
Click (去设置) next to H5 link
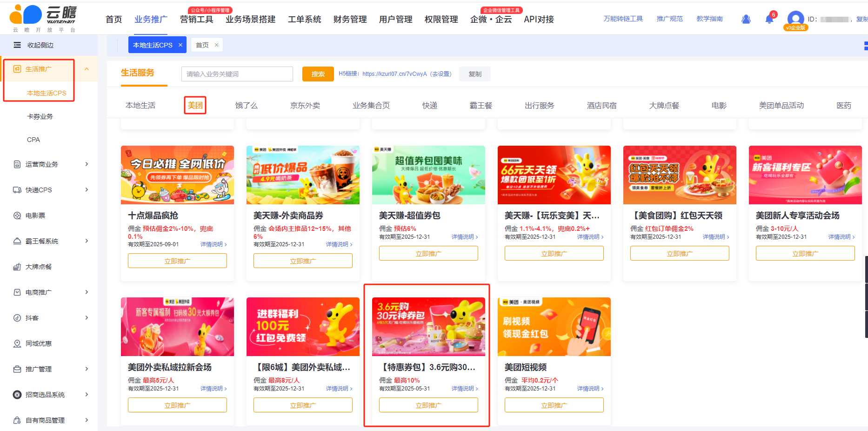[x=441, y=74]
